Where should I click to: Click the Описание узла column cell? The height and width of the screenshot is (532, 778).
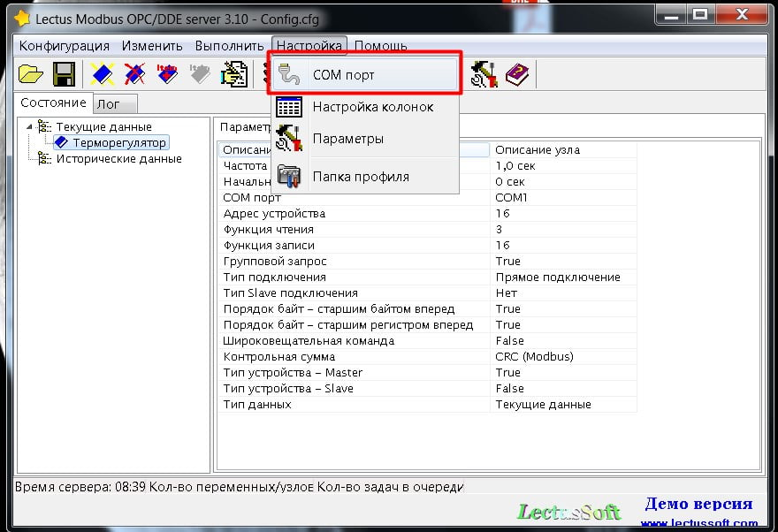(x=563, y=149)
